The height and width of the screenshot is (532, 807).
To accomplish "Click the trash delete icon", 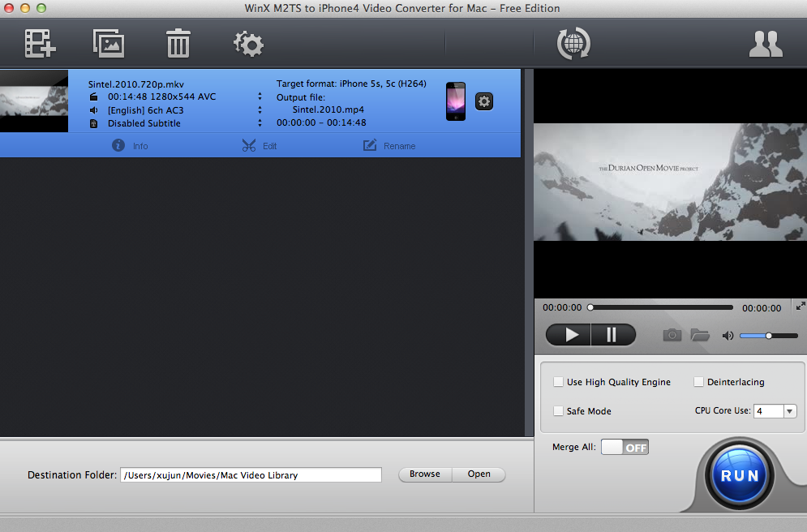I will [178, 43].
